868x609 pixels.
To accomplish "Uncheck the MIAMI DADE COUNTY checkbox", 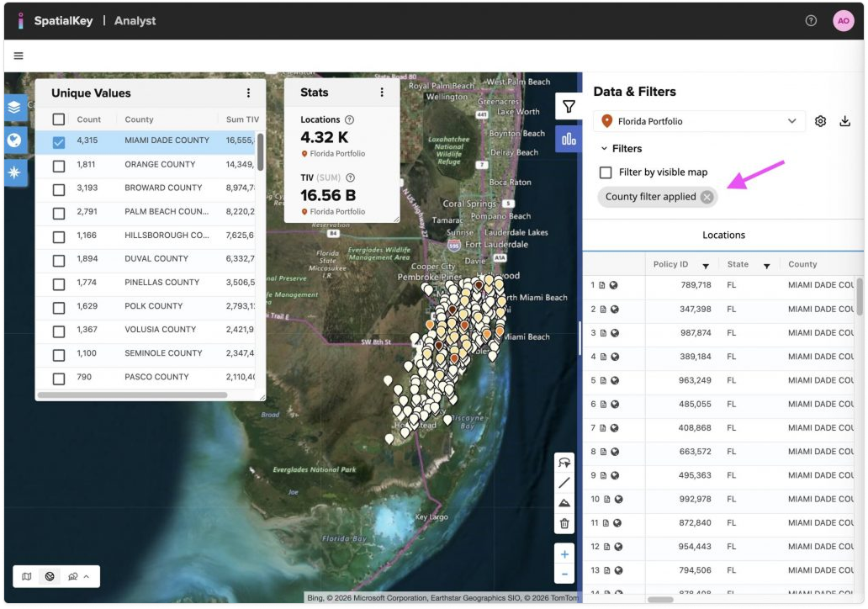I will click(59, 142).
